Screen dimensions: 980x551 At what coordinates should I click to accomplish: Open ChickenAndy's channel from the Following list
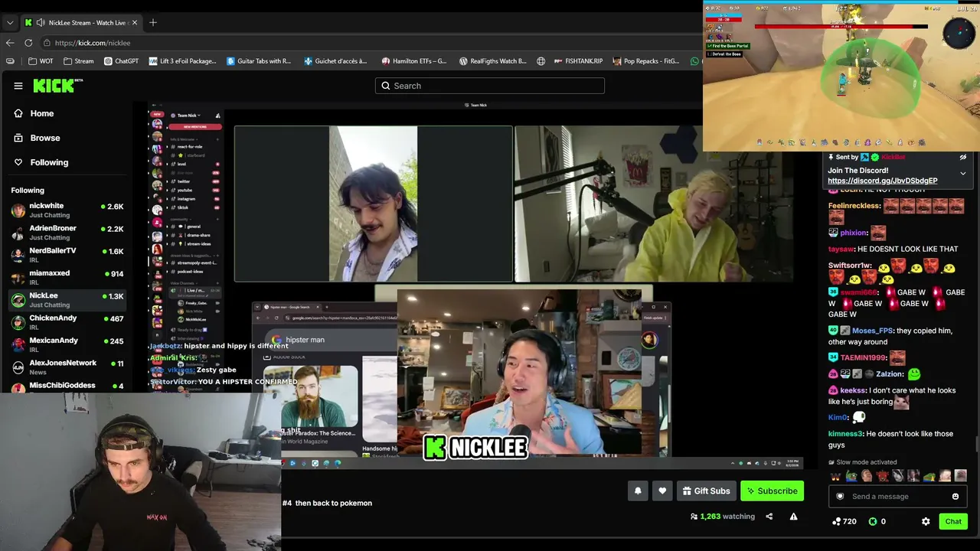coord(67,322)
